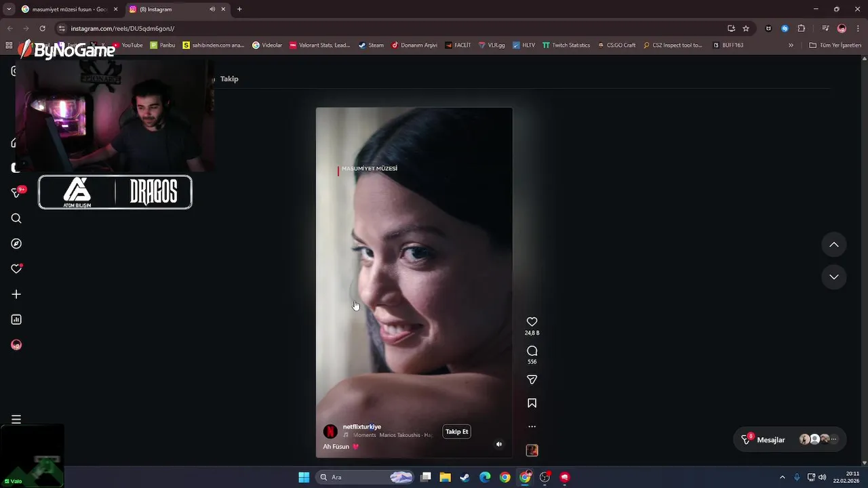The width and height of the screenshot is (868, 488).
Task: Open File Explorer from the taskbar
Action: tap(446, 477)
